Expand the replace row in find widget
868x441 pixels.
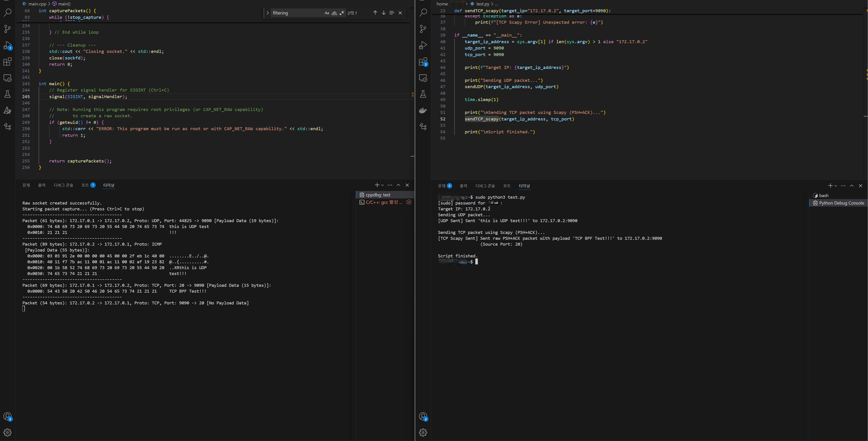coord(268,13)
